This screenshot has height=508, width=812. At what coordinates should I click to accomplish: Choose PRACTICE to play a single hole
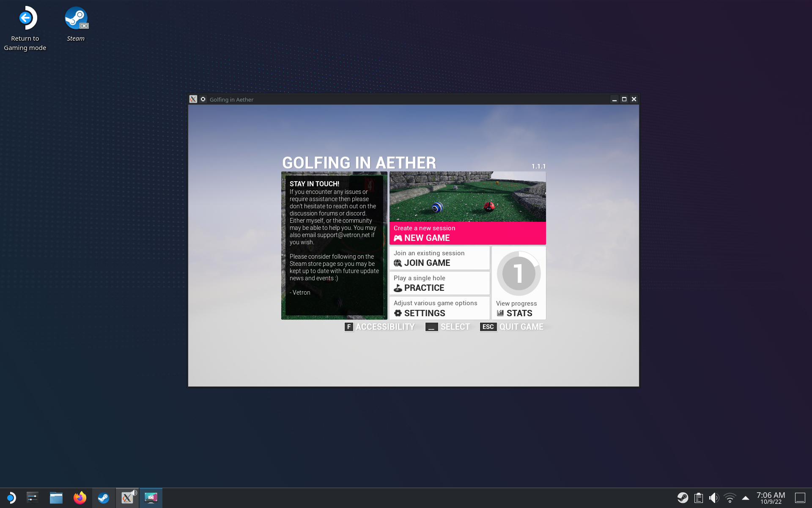click(x=439, y=283)
